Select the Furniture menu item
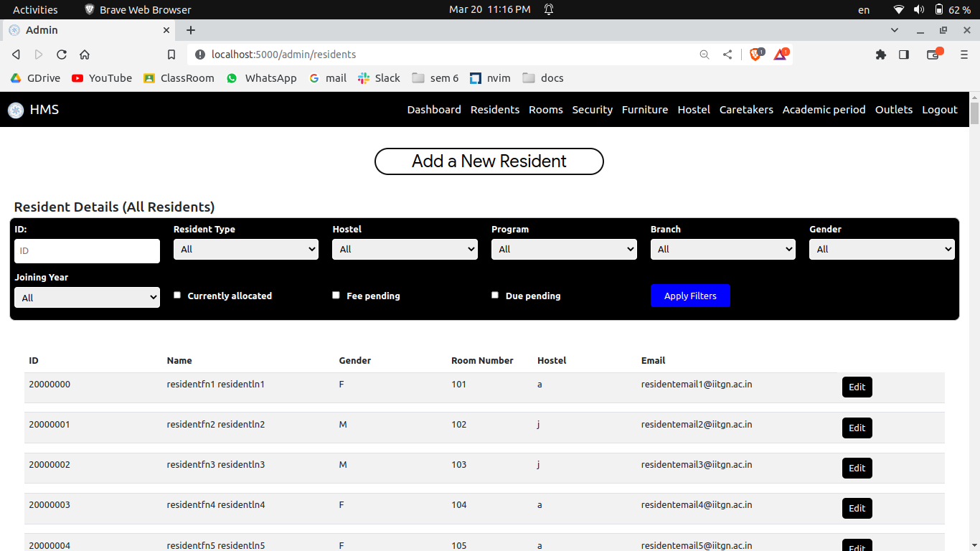Image resolution: width=980 pixels, height=551 pixels. click(x=644, y=110)
